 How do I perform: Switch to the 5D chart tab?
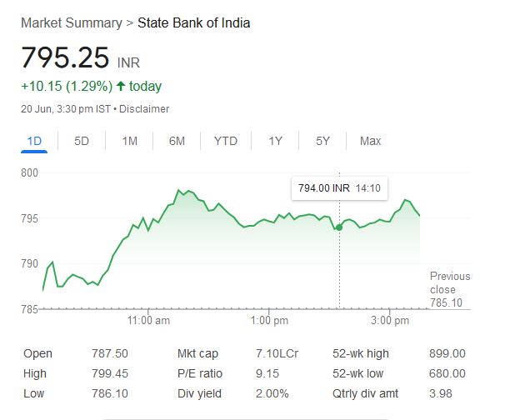coord(82,141)
